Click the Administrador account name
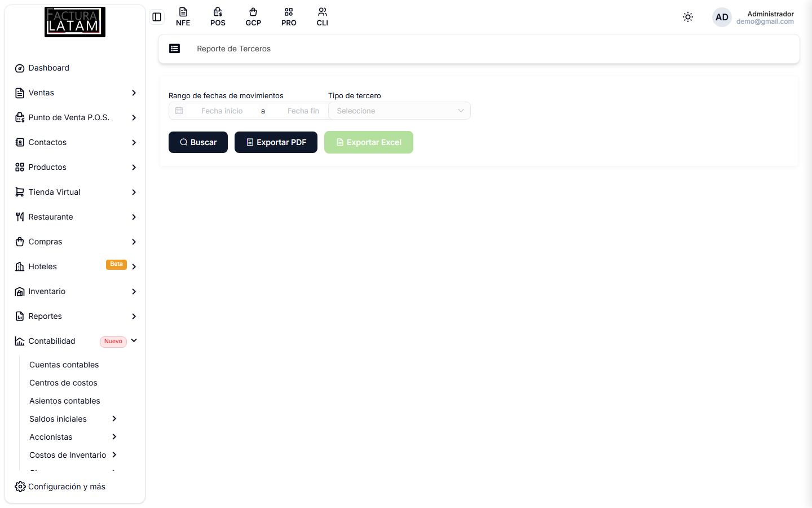This screenshot has width=812, height=508. tap(770, 14)
